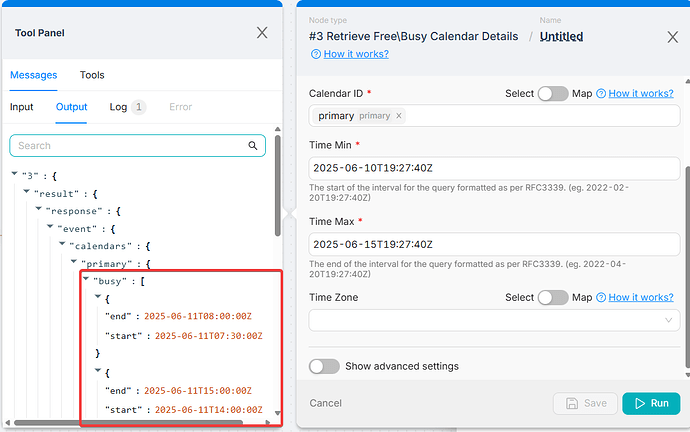Open the Log tab
This screenshot has width=690, height=432.
click(x=118, y=107)
